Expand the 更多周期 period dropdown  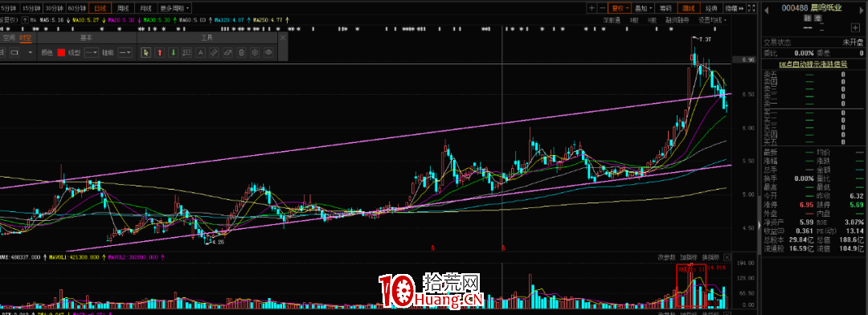(174, 8)
